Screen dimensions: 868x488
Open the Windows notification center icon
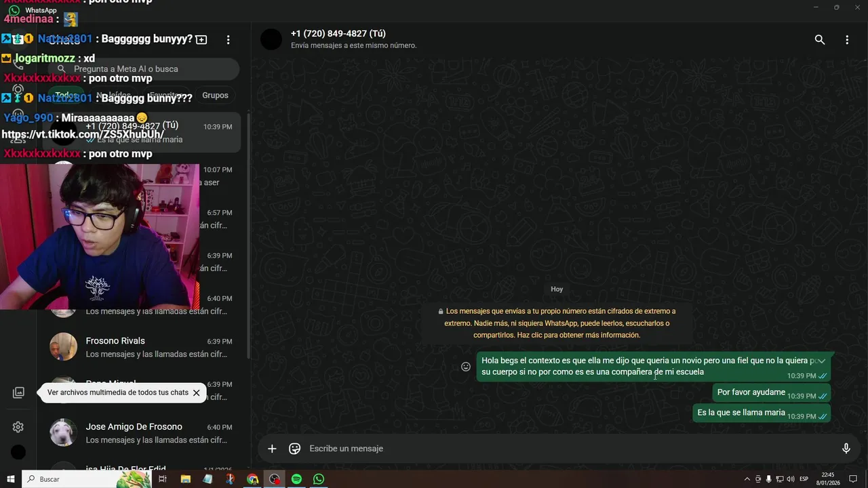click(x=853, y=479)
